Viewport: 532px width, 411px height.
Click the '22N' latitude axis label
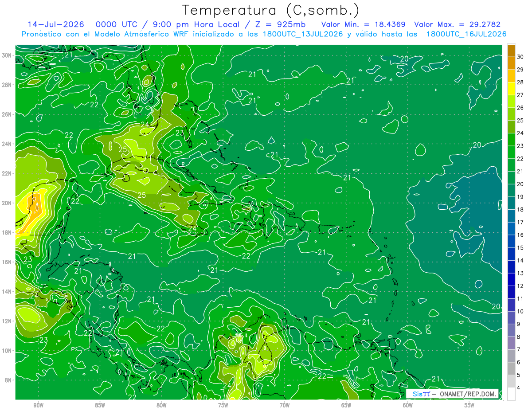coord(7,173)
